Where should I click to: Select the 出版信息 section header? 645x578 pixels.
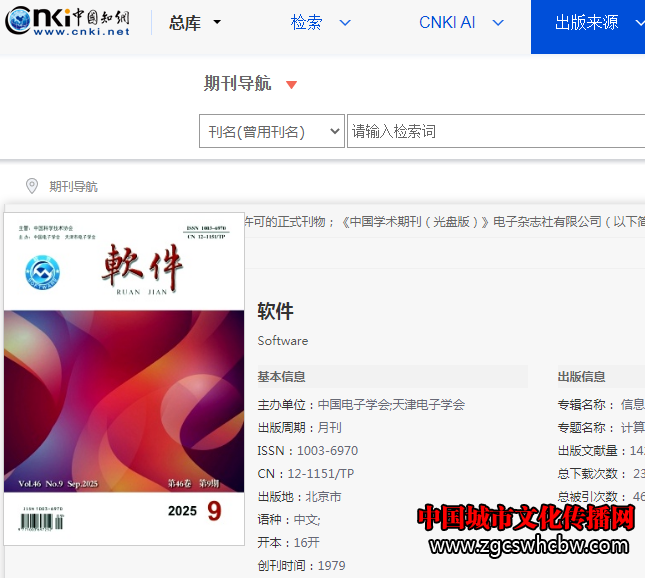(x=581, y=377)
